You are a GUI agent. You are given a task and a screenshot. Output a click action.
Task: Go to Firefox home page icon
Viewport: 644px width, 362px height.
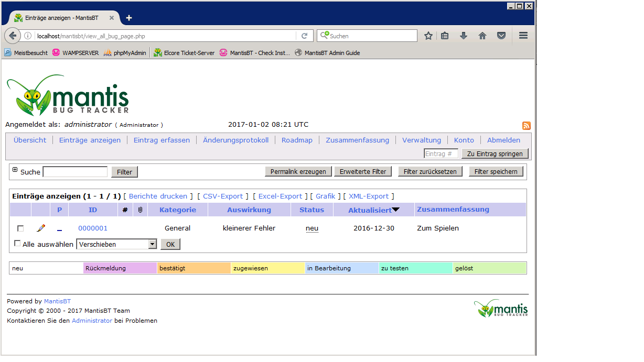482,36
